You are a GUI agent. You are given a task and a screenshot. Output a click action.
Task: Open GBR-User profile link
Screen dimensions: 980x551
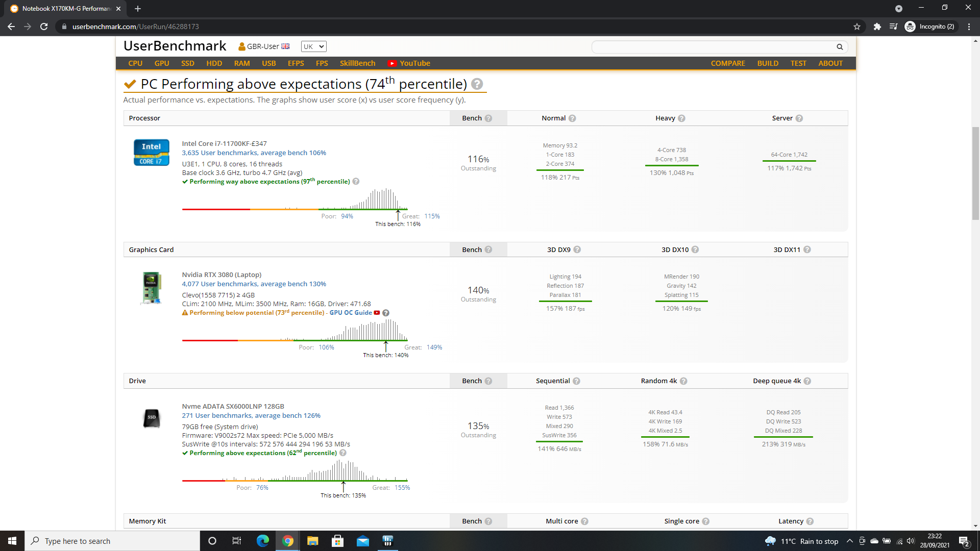click(x=264, y=46)
